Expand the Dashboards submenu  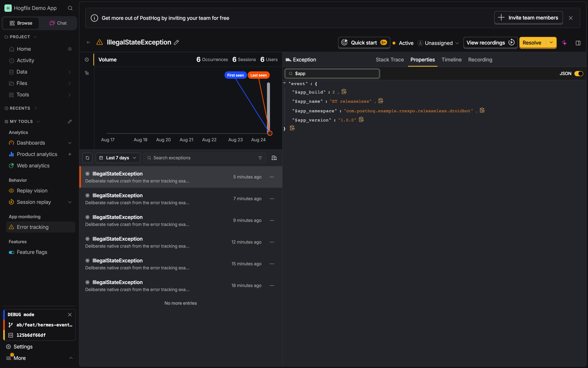tap(70, 143)
